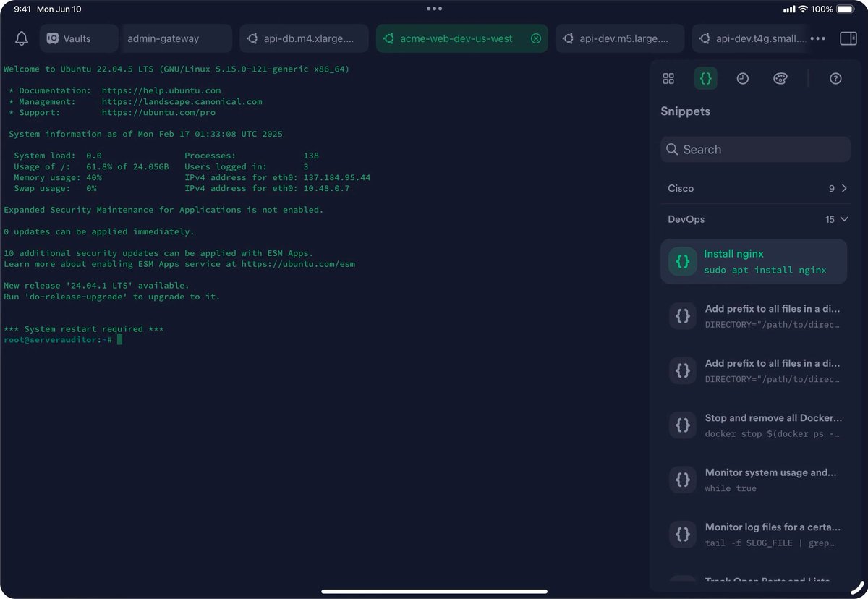Image resolution: width=868 pixels, height=599 pixels.
Task: Click the Monitor log files snippet
Action: coord(754,535)
